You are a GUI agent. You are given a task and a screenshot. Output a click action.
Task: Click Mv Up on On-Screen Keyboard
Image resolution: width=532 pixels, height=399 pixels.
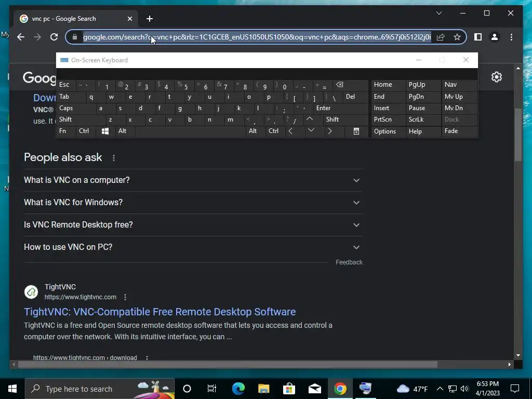(459, 97)
